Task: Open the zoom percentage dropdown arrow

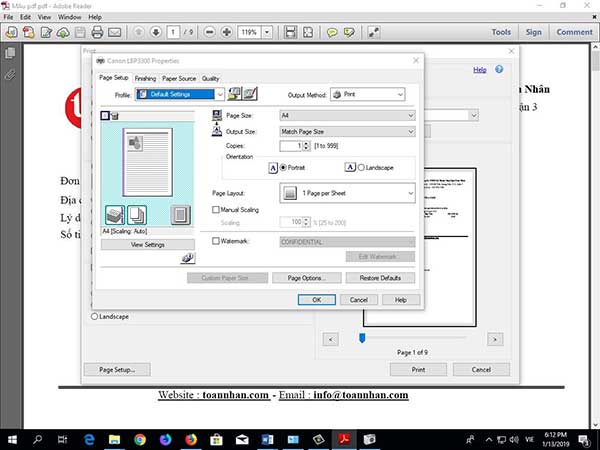Action: 267,33
